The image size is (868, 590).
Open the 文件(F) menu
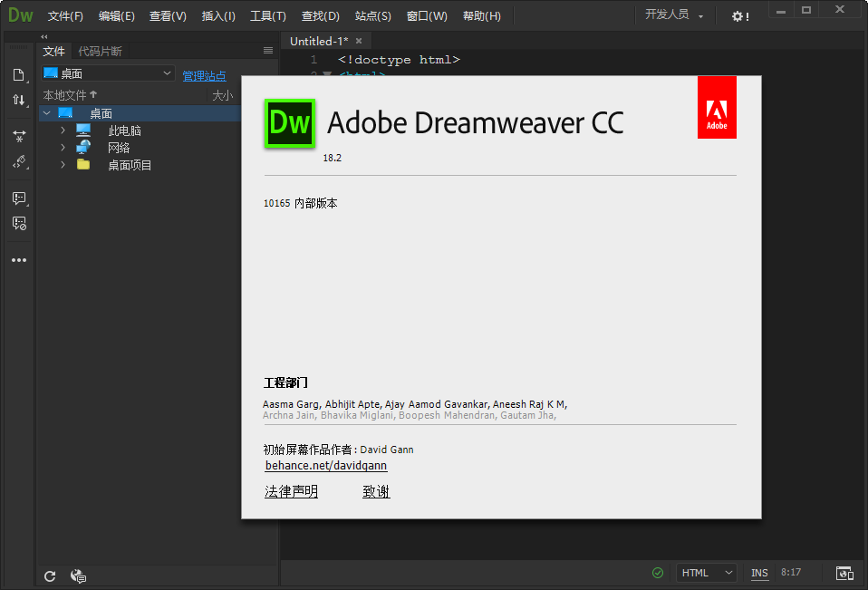(65, 16)
